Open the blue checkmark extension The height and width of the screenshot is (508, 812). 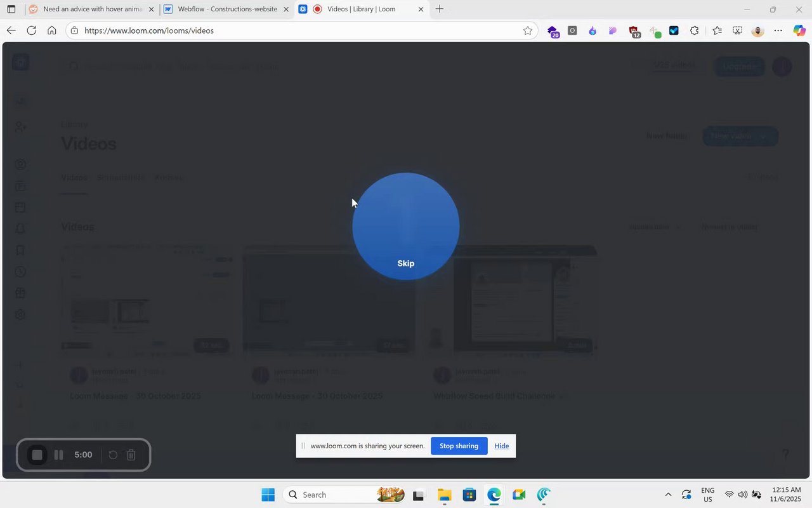(x=674, y=30)
